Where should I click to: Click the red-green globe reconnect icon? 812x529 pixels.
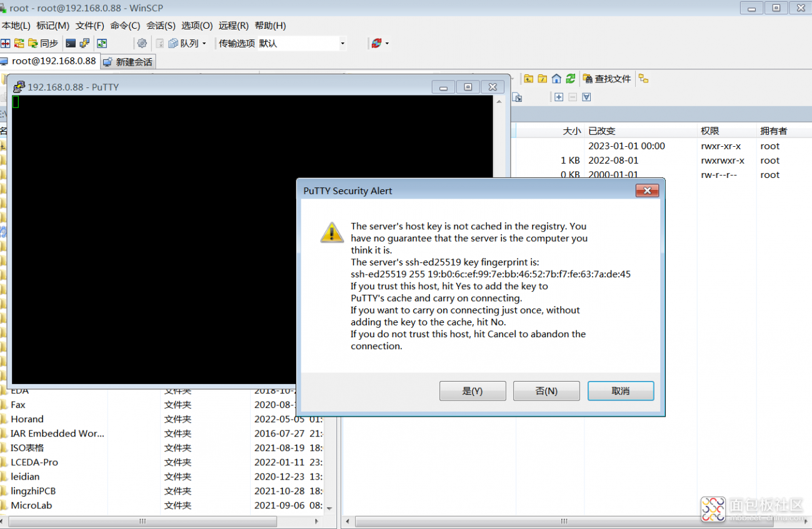(x=376, y=44)
